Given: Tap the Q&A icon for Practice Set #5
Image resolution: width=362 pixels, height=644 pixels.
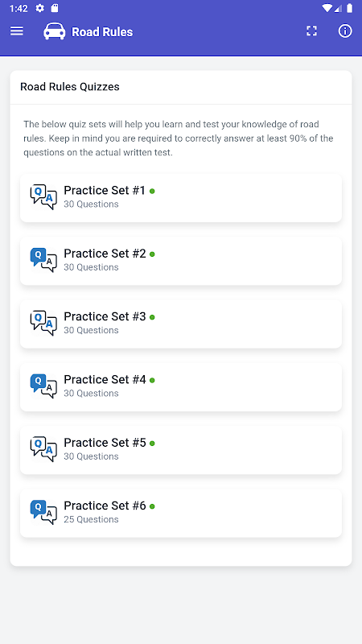Looking at the screenshot, I should click(43, 449).
